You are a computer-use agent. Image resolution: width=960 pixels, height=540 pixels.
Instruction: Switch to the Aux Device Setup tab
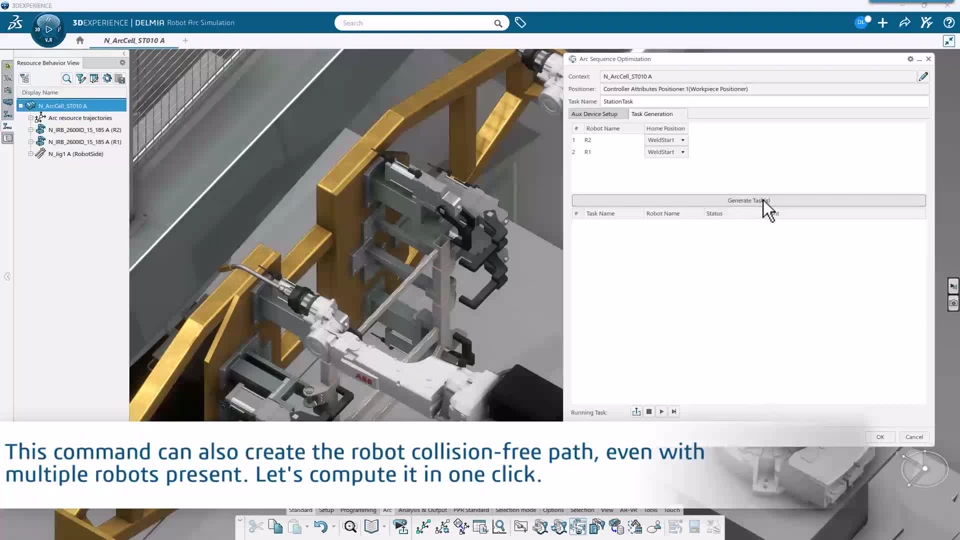594,114
